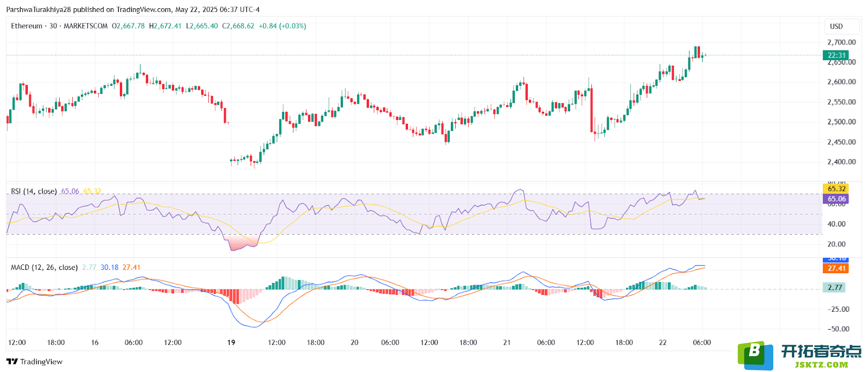Click the USD currency label
This screenshot has height=372, width=868.
[x=836, y=26]
